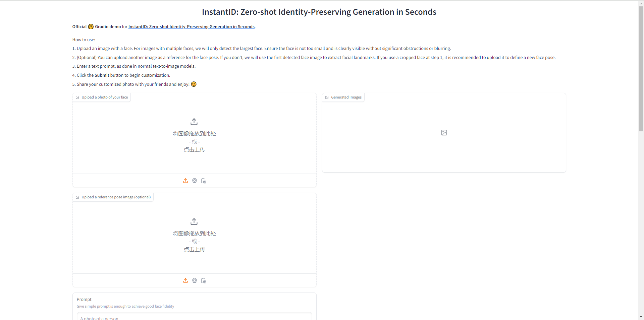Click the image icon beside 'Generated Images' label
This screenshot has height=320, width=644.
click(327, 97)
